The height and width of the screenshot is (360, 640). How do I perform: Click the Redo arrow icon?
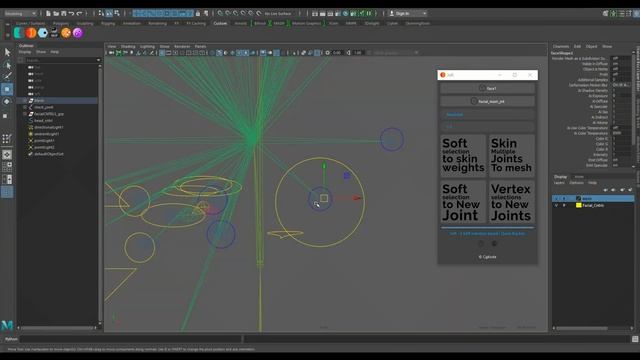point(79,13)
